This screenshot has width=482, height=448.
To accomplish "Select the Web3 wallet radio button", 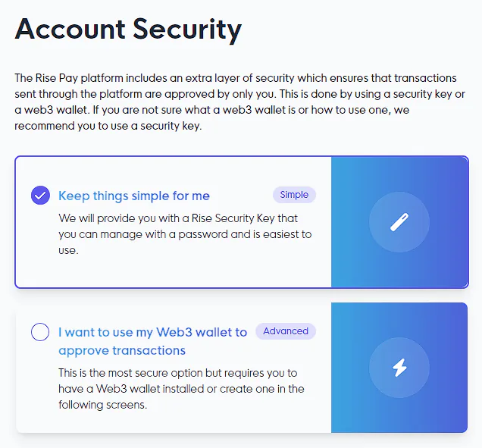I will [40, 332].
